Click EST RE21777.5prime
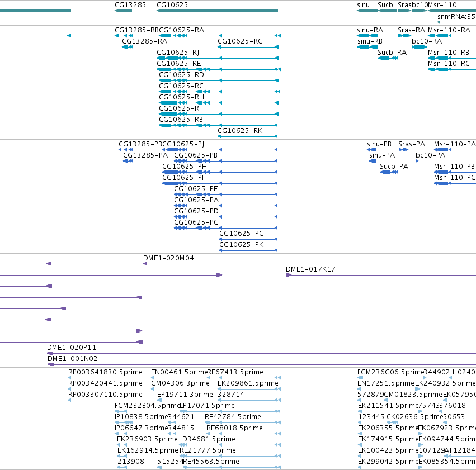This screenshot has width=476, height=470. point(208,451)
